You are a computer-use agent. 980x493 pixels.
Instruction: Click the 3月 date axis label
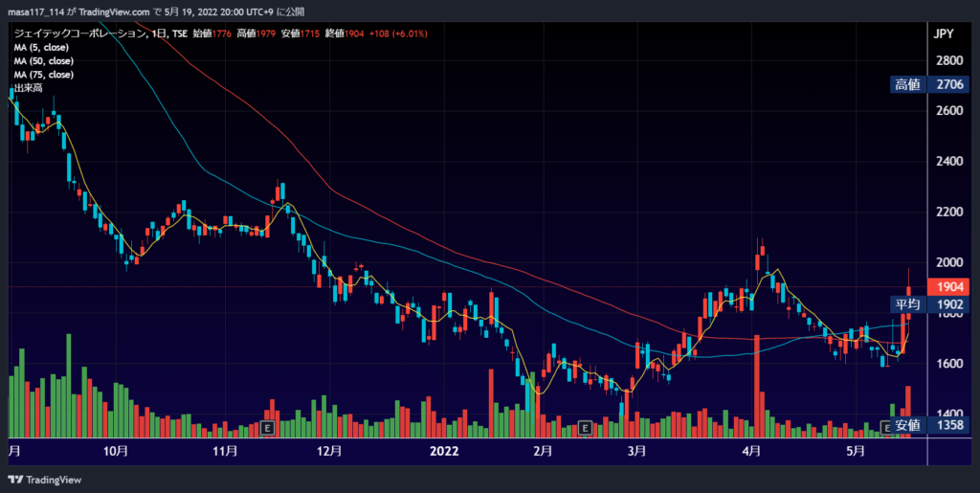[636, 451]
